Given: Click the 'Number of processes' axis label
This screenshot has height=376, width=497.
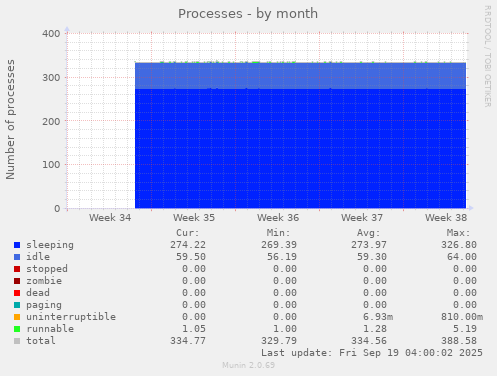Looking at the screenshot, I should click(x=10, y=119).
